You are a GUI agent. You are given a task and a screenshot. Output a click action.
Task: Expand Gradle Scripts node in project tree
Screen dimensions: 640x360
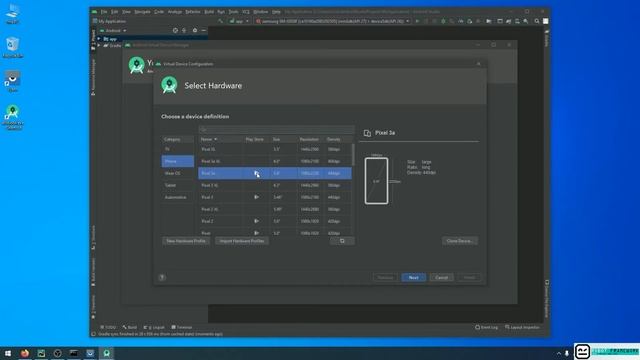[99, 46]
